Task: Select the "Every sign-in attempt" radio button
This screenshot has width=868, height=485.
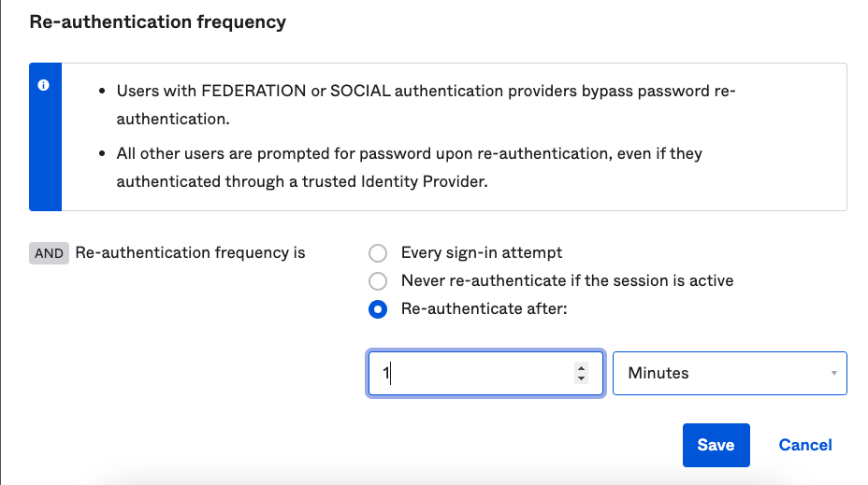Action: point(378,252)
